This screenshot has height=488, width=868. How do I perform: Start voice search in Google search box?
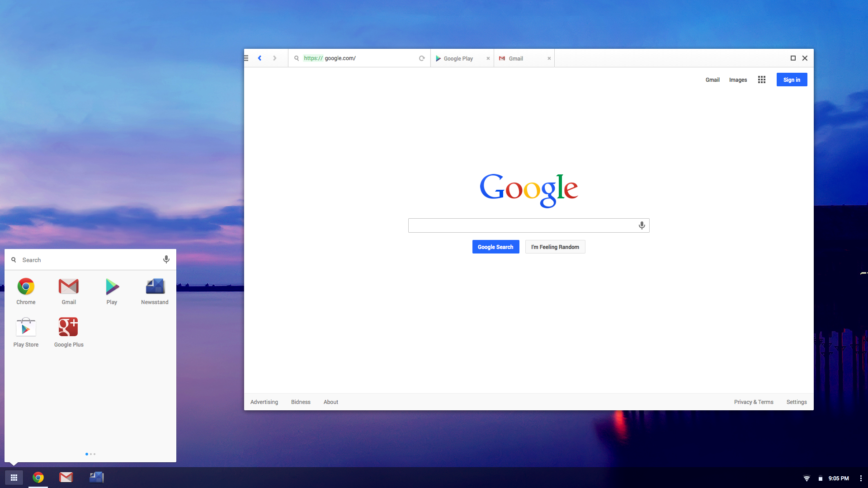tap(642, 225)
